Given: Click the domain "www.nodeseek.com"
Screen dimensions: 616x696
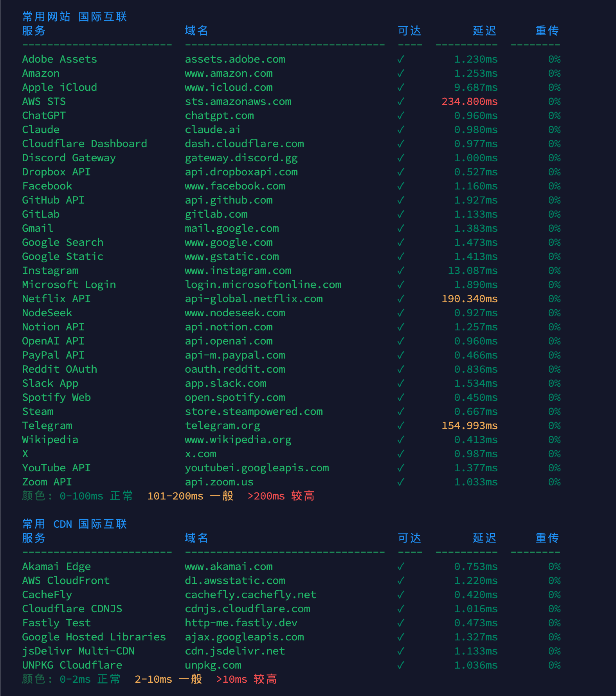Looking at the screenshot, I should (235, 313).
